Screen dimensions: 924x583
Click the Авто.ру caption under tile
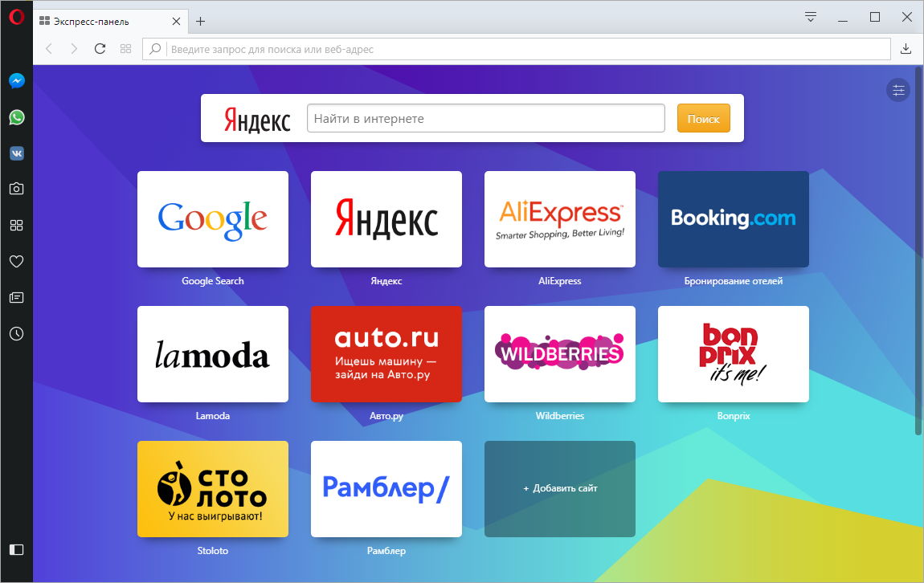tap(386, 416)
